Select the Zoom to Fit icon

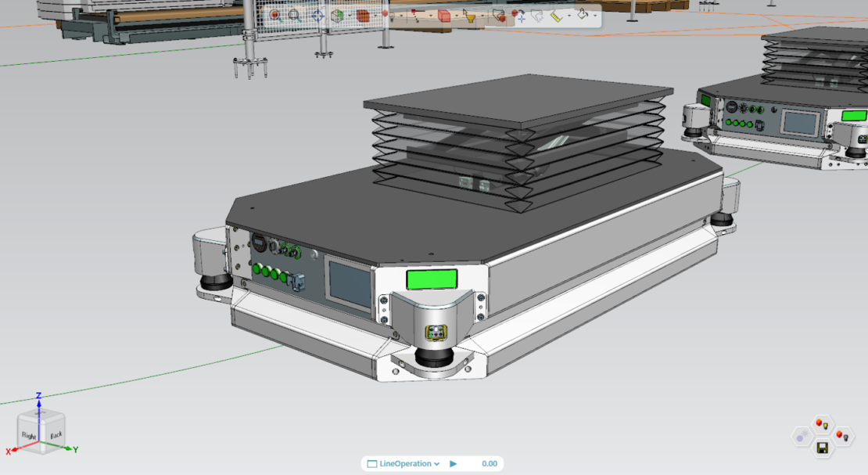point(294,15)
